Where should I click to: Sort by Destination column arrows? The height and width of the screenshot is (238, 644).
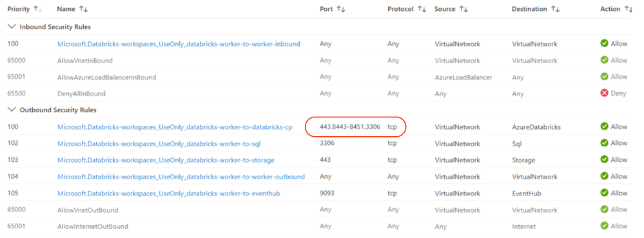(x=556, y=8)
